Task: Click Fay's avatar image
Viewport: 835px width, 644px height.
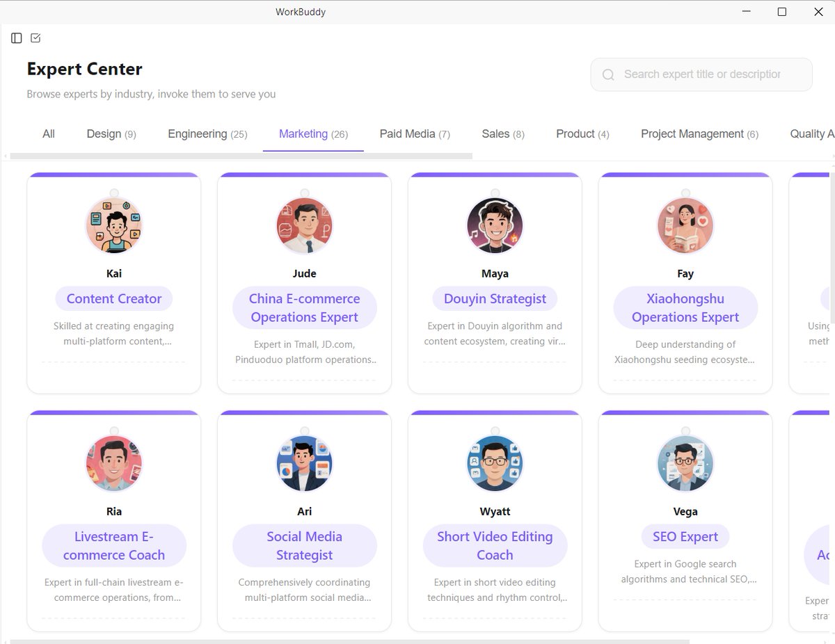Action: click(685, 225)
